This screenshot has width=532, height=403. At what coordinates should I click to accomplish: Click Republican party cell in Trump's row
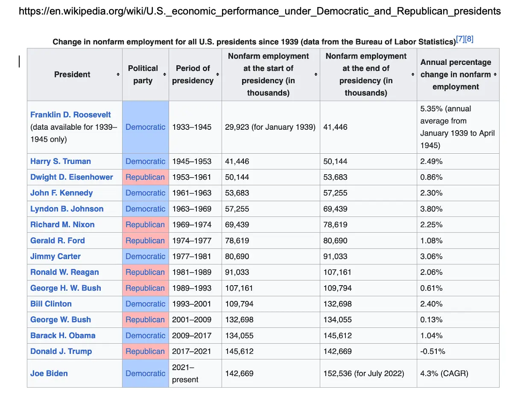coord(145,351)
